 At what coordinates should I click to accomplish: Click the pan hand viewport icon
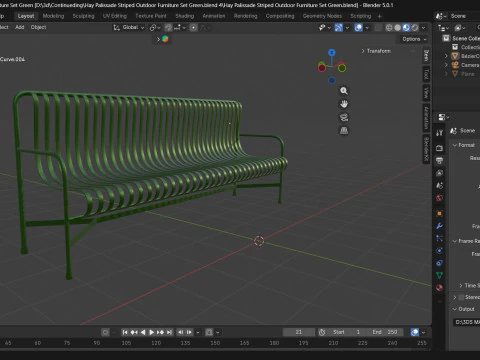[344, 104]
